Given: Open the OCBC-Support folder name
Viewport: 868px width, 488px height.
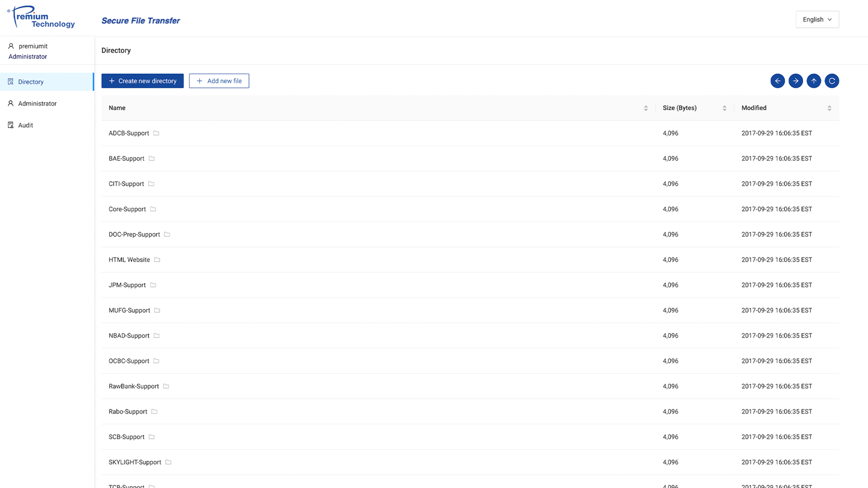Looking at the screenshot, I should [x=129, y=361].
